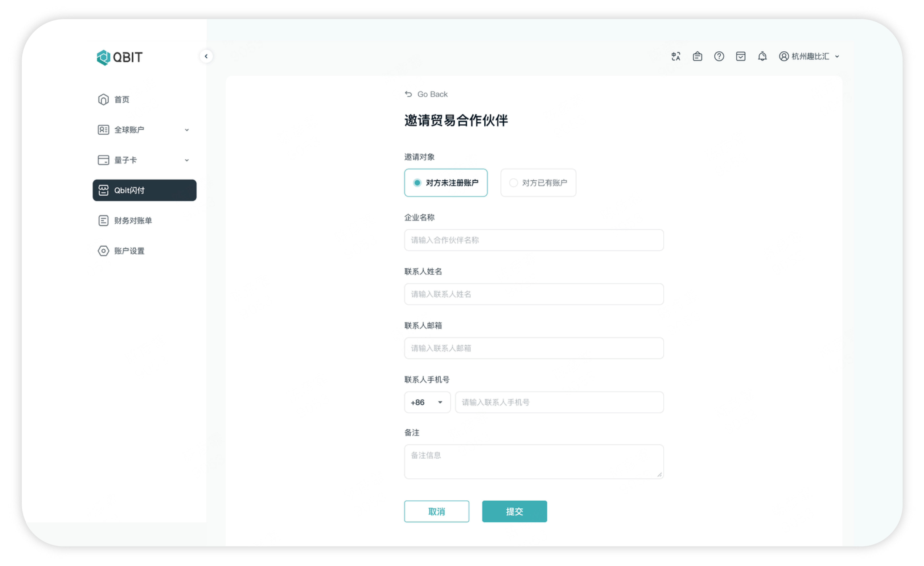
Task: Click the 企业名称 label
Action: pyautogui.click(x=419, y=217)
